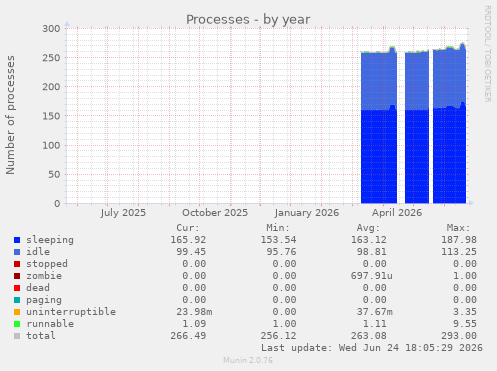Screen dimensions: 497x371
Task: Click the 'sleeping' legend label
Action: pyautogui.click(x=50, y=240)
